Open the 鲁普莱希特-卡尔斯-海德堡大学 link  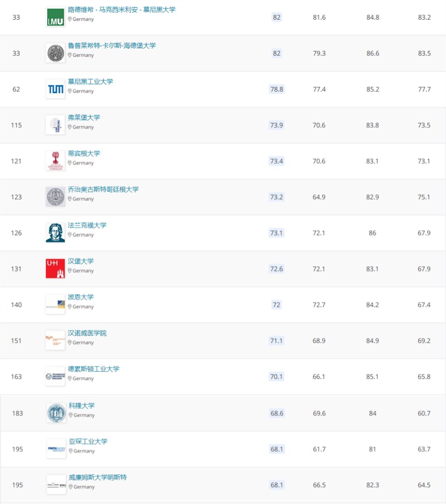tap(112, 45)
